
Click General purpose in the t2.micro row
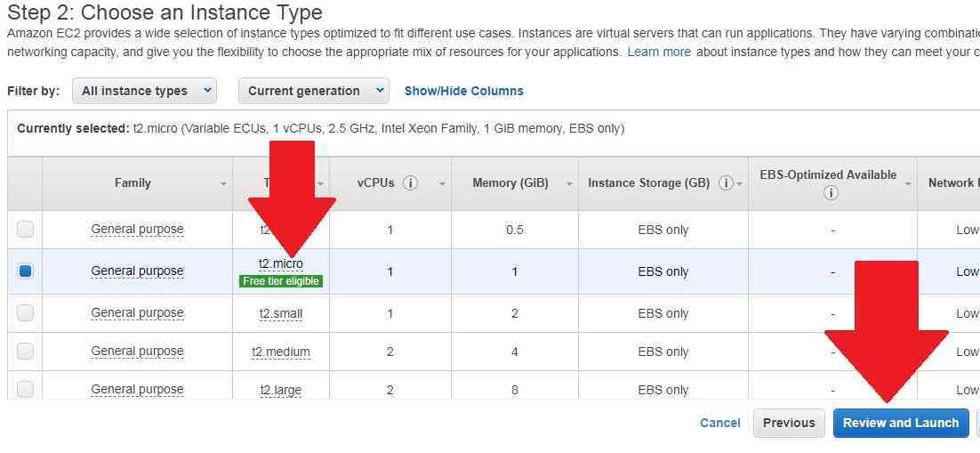(x=138, y=271)
